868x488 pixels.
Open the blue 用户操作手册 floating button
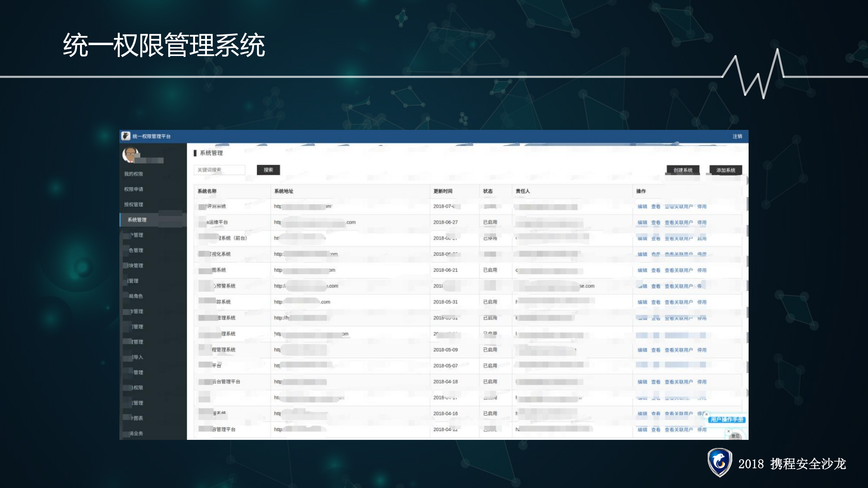(727, 420)
